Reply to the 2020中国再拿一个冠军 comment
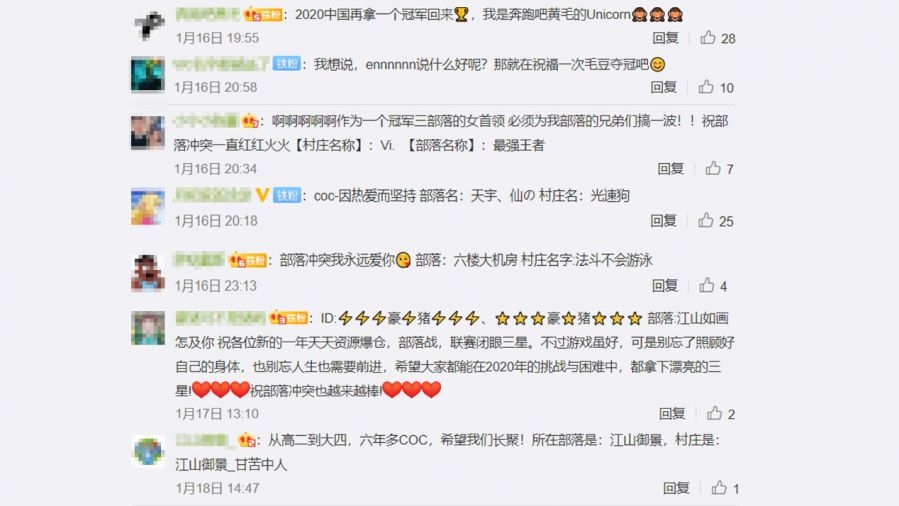 [666, 38]
